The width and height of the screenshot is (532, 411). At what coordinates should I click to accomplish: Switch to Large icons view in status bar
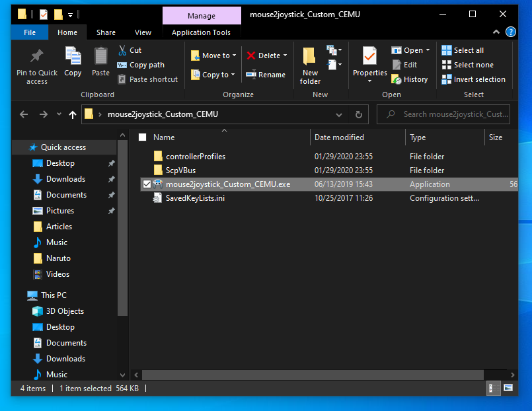pyautogui.click(x=508, y=388)
